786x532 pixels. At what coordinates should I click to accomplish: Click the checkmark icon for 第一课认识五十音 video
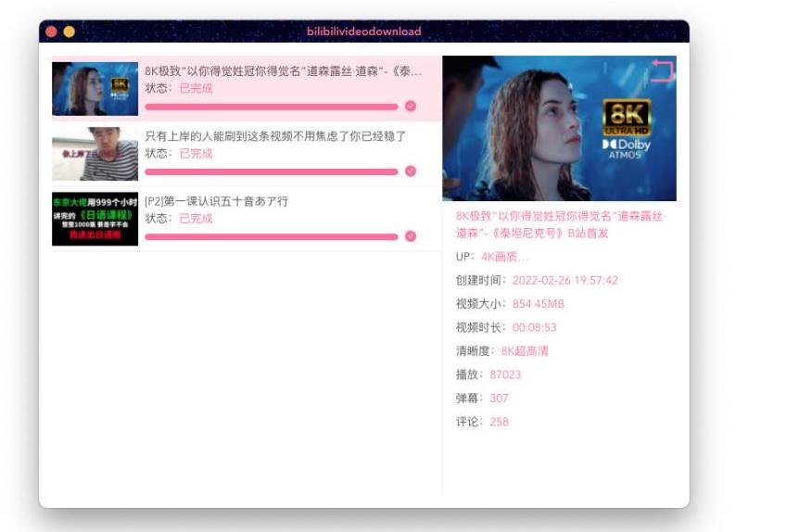(x=411, y=236)
